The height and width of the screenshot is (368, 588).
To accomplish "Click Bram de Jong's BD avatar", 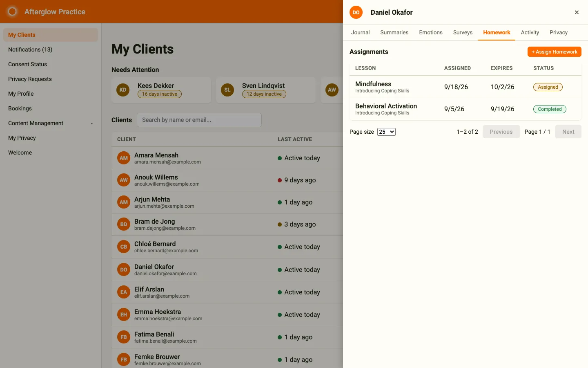I will pos(124,224).
